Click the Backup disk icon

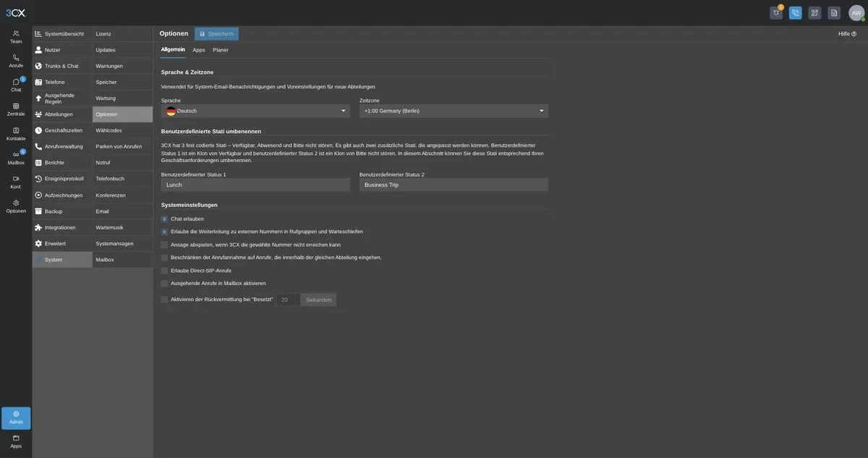(38, 211)
